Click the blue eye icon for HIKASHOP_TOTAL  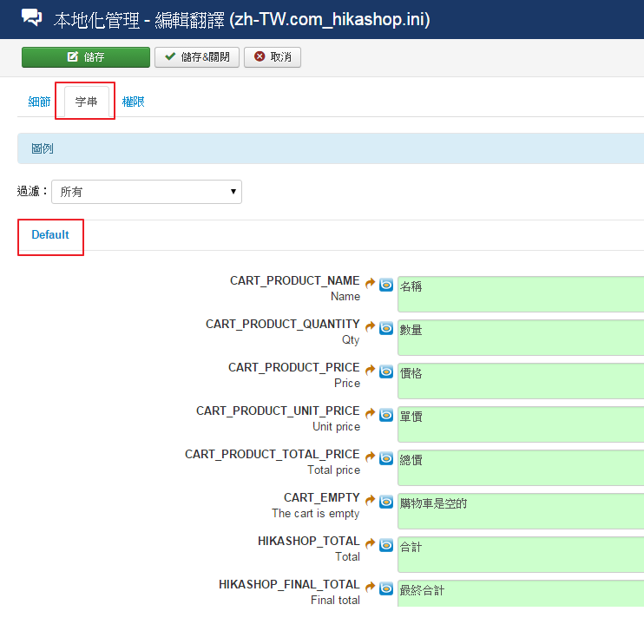386,545
